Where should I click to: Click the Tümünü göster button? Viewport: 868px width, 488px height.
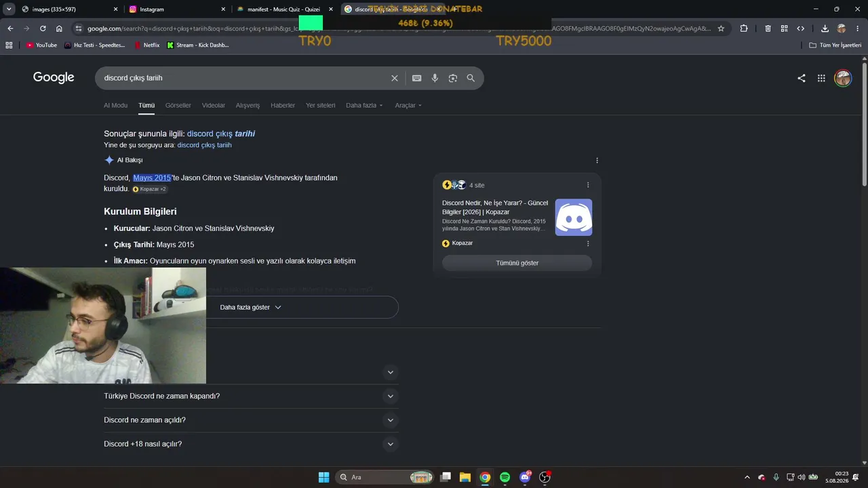[517, 263]
